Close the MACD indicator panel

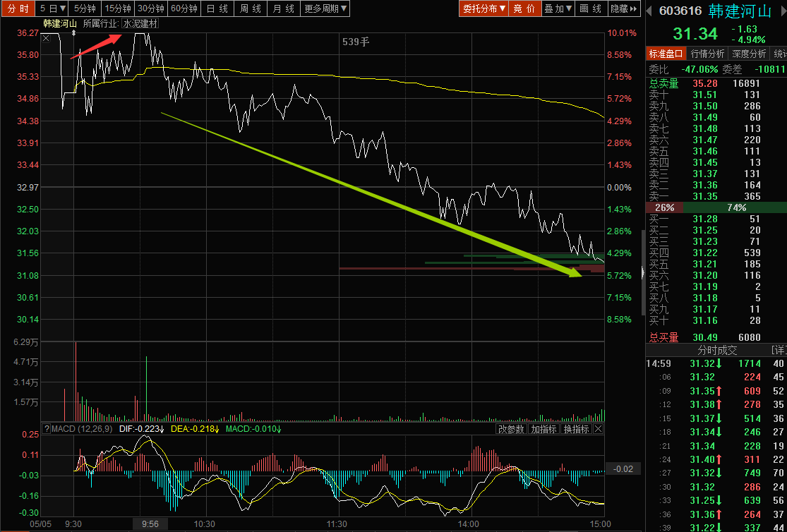click(x=599, y=429)
